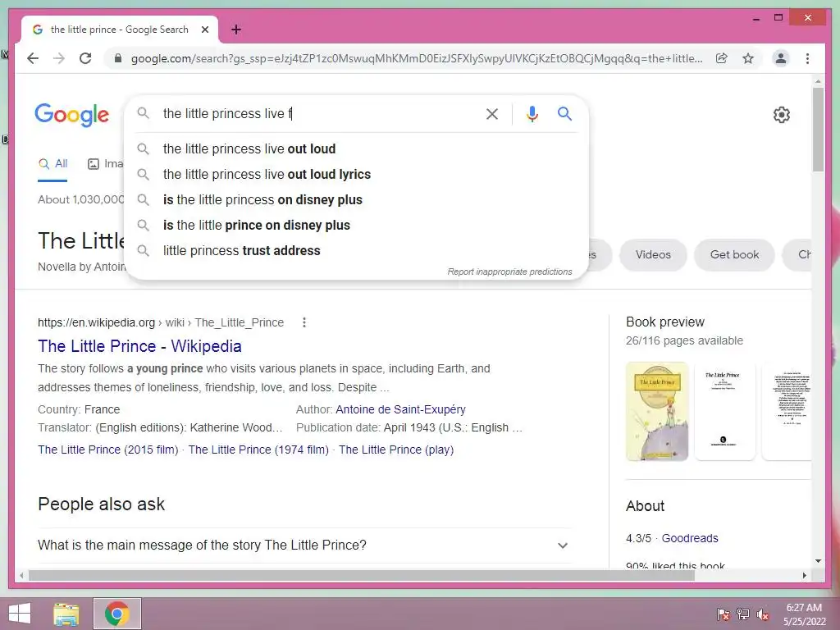Reload the current page
Screen dimensions: 840x630
tap(85, 58)
